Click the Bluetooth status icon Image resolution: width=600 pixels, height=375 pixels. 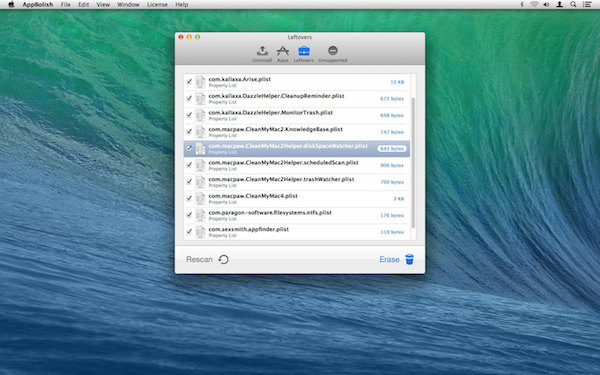[522, 5]
